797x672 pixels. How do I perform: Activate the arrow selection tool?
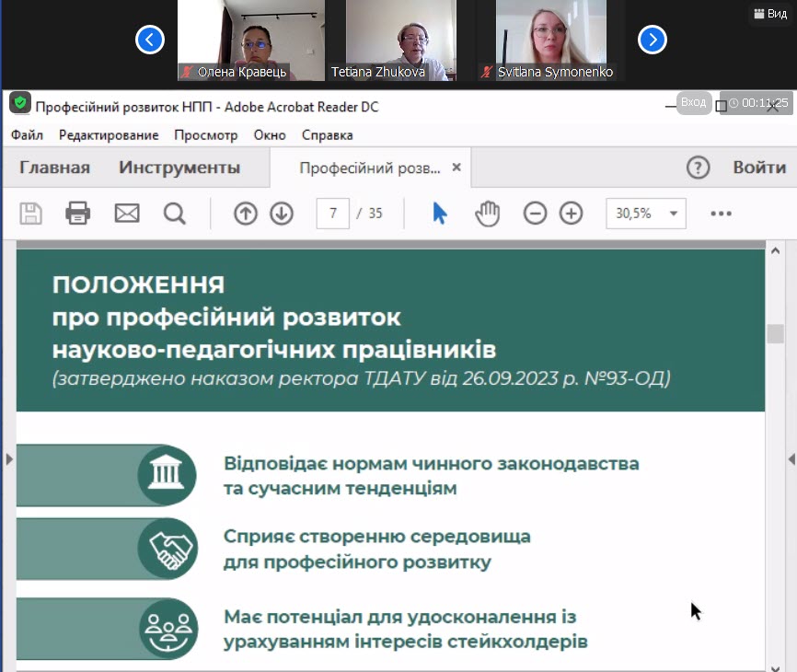440,214
